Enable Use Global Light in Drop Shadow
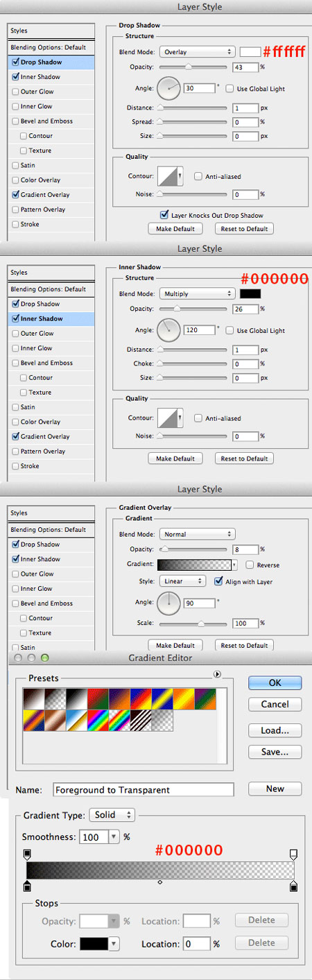Image resolution: width=312 pixels, height=980 pixels. tap(230, 89)
